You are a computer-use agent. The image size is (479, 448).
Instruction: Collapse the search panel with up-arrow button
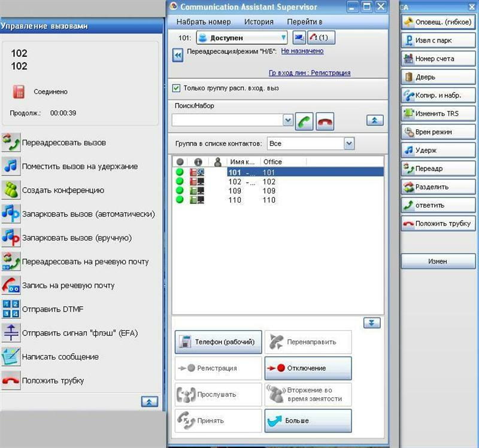click(375, 120)
